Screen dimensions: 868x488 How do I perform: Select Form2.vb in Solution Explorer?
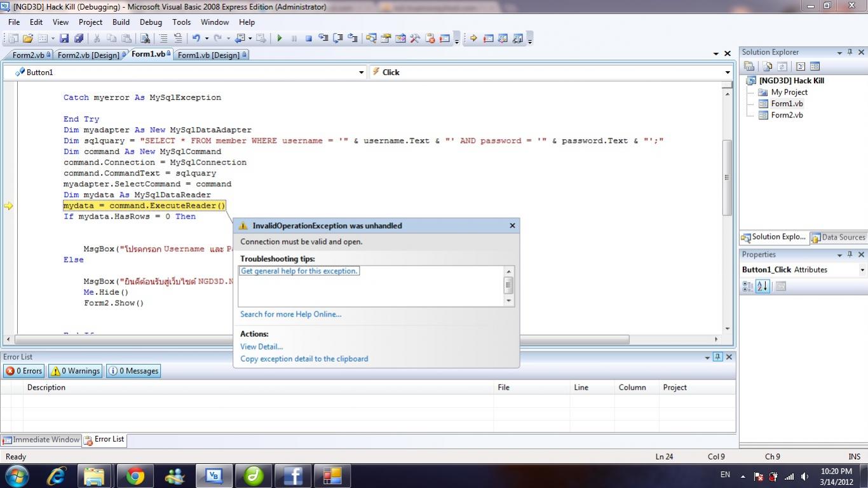787,115
